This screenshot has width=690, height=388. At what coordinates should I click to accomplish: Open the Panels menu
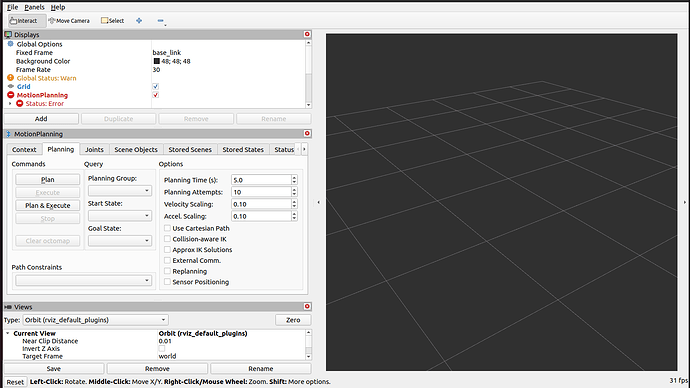coord(34,7)
